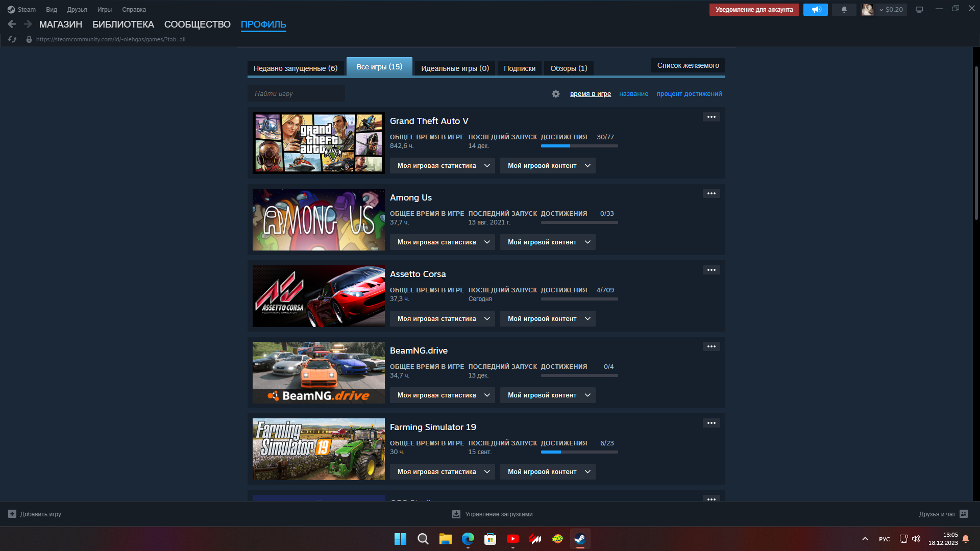Launch File Explorer from the taskbar
The image size is (980, 551).
pyautogui.click(x=446, y=539)
